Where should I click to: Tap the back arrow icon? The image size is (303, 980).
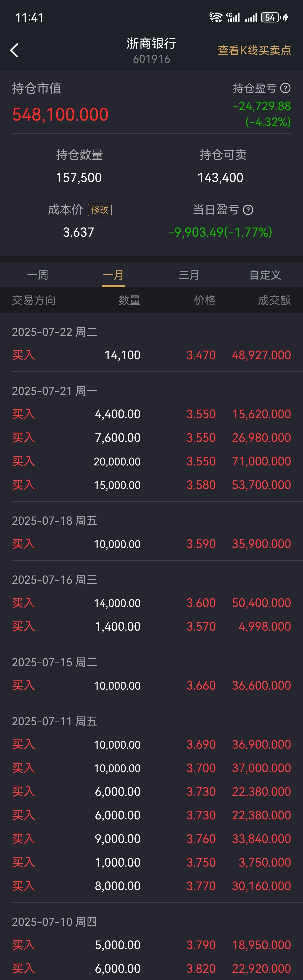point(14,50)
